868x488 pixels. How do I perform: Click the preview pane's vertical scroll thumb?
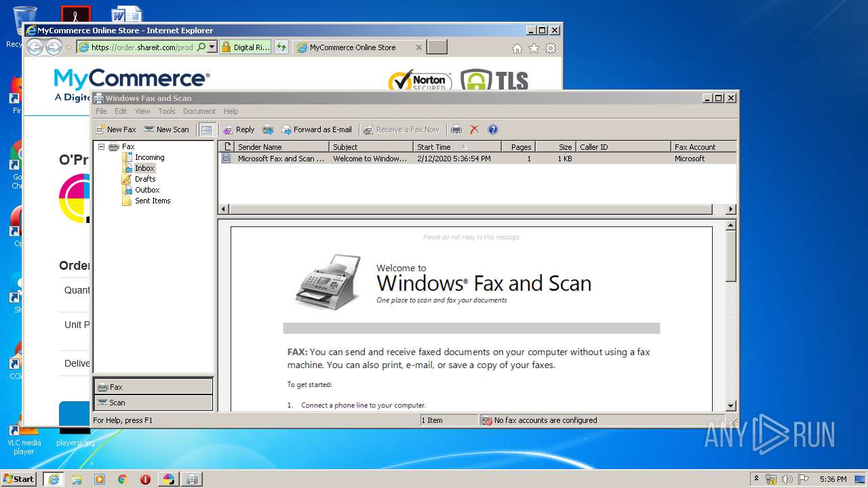(730, 256)
